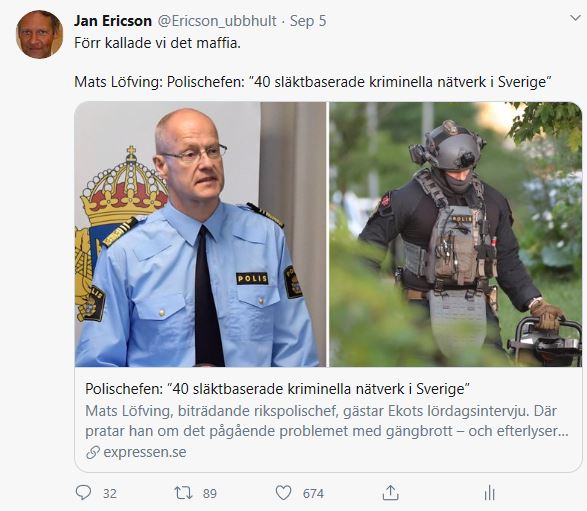Open the share upload icon
The width and height of the screenshot is (587, 511).
coord(390,493)
